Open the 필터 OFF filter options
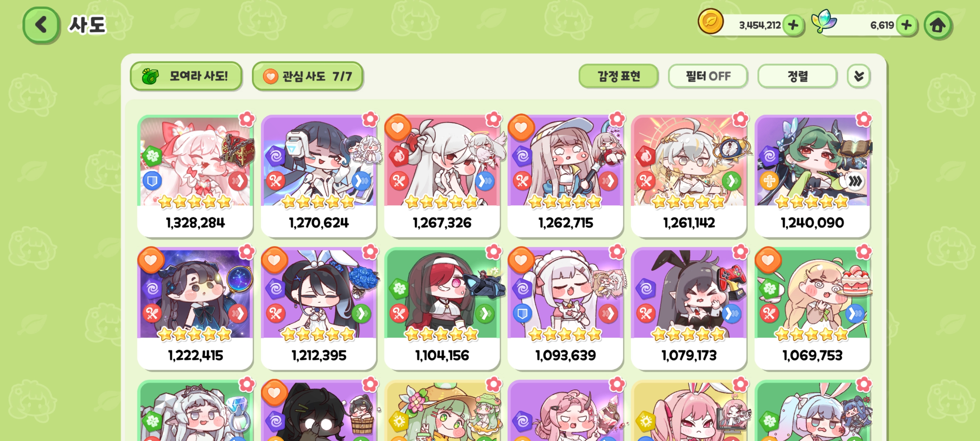Screen dimensions: 980x441 click(708, 76)
